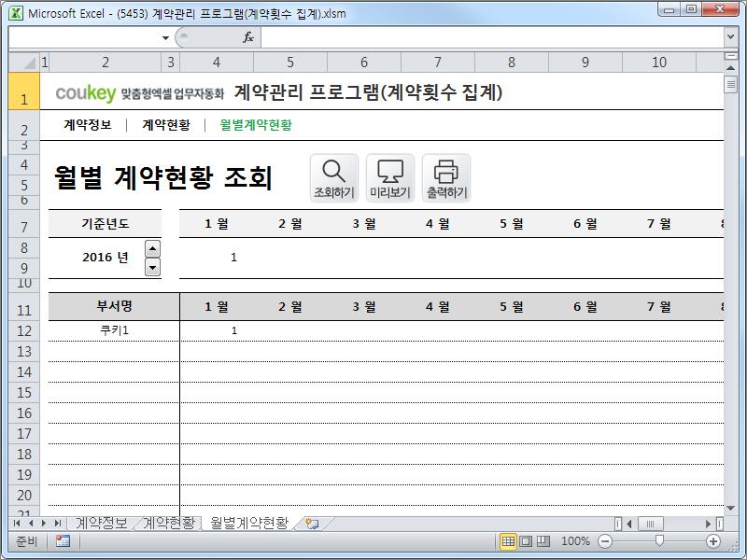Decrease the 기준년도 year with down spinner

pos(152,267)
